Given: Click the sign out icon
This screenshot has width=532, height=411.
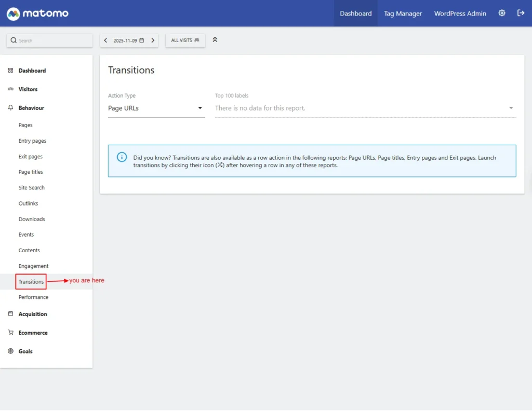Looking at the screenshot, I should coord(521,13).
